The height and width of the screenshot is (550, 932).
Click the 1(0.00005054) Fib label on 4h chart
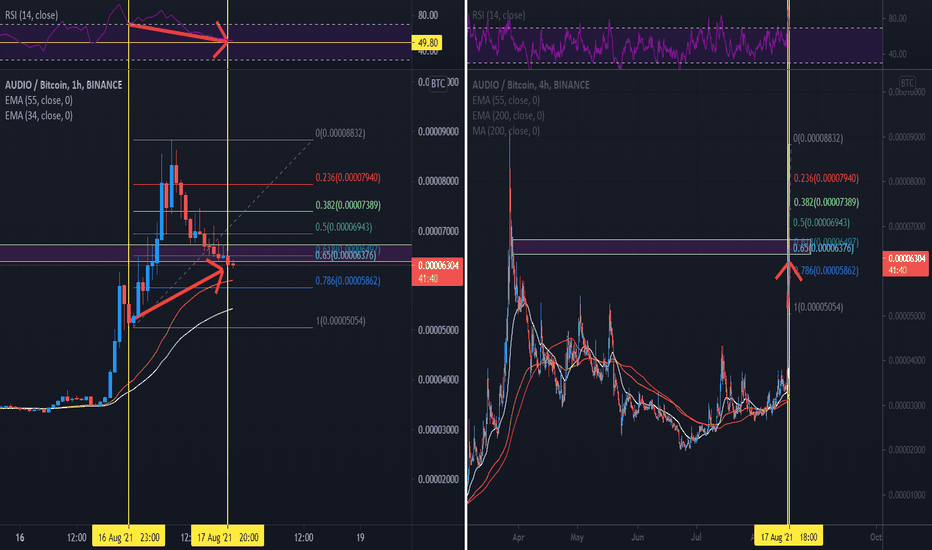pyautogui.click(x=818, y=307)
